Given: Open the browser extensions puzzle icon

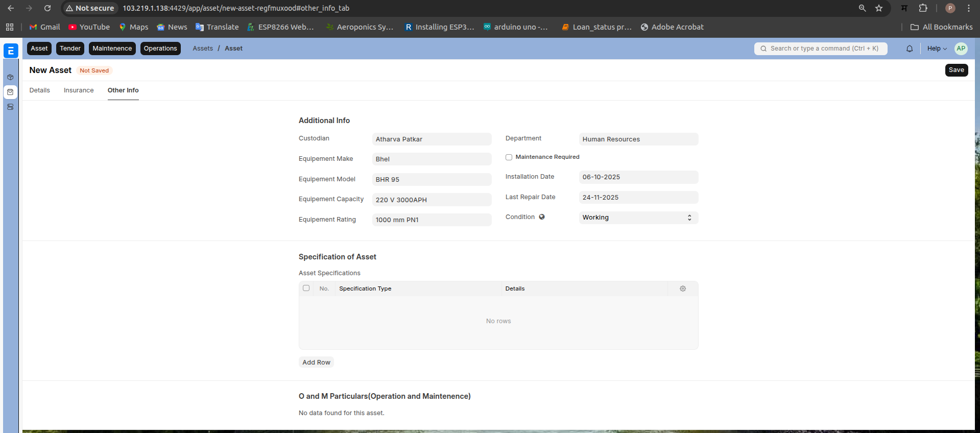Looking at the screenshot, I should click(923, 8).
